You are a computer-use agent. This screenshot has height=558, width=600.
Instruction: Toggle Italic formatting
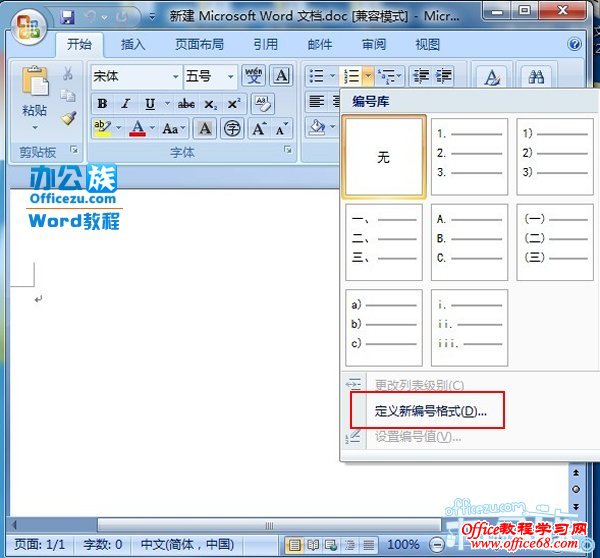[126, 104]
